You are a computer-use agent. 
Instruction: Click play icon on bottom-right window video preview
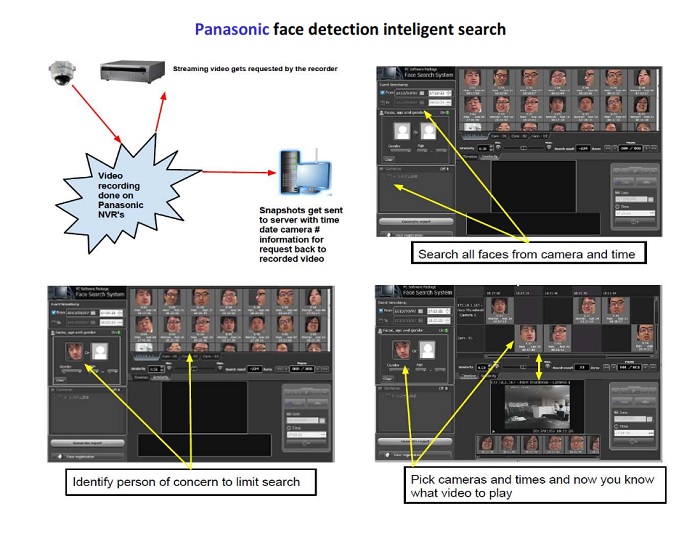[493, 431]
